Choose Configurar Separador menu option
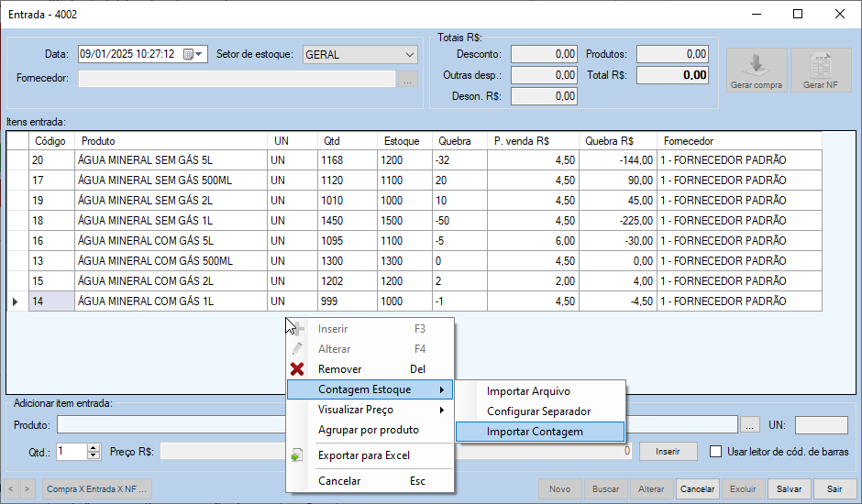862x504 pixels. (x=538, y=411)
